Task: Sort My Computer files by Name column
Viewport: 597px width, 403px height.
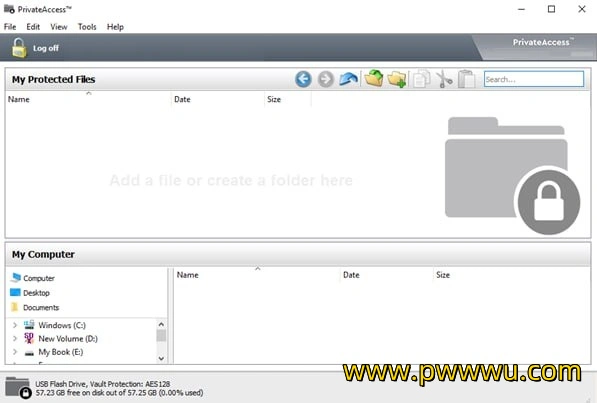Action: click(x=257, y=275)
